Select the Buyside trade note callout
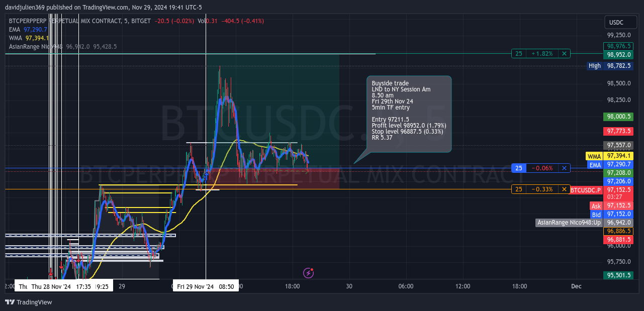 (409, 114)
